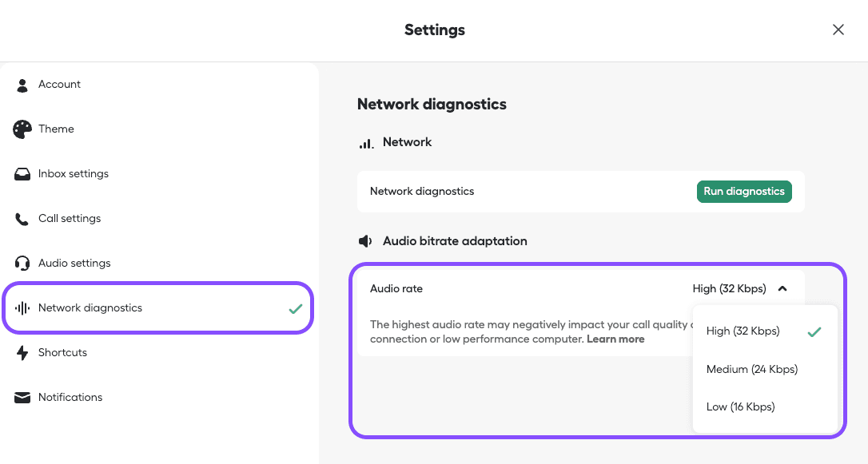
Task: Select Medium (24 Kbps) from the dropdown
Action: pos(751,369)
